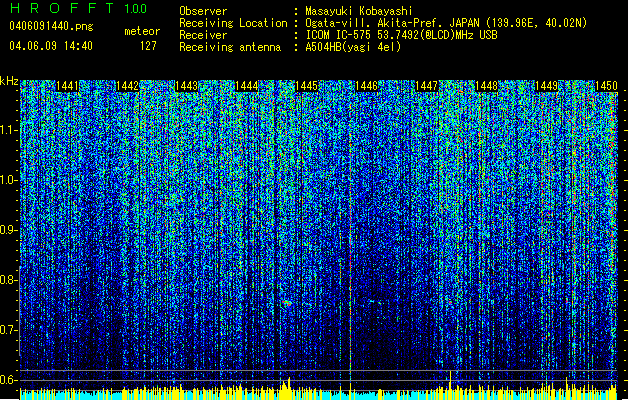Click the 1.0 kHz axis label
This screenshot has width=629, height=400.
pyautogui.click(x=9, y=180)
